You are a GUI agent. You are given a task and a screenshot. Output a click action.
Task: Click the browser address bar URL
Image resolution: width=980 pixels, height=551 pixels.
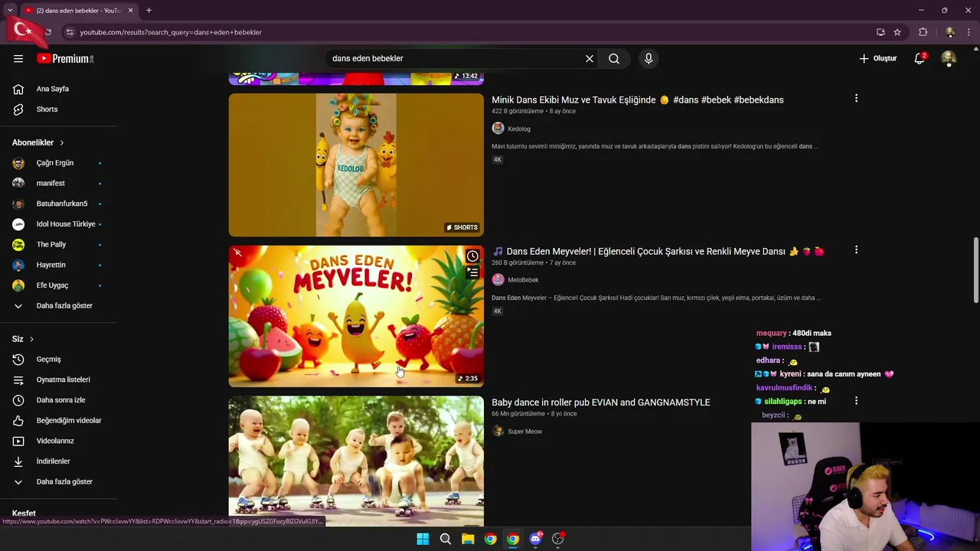point(171,32)
